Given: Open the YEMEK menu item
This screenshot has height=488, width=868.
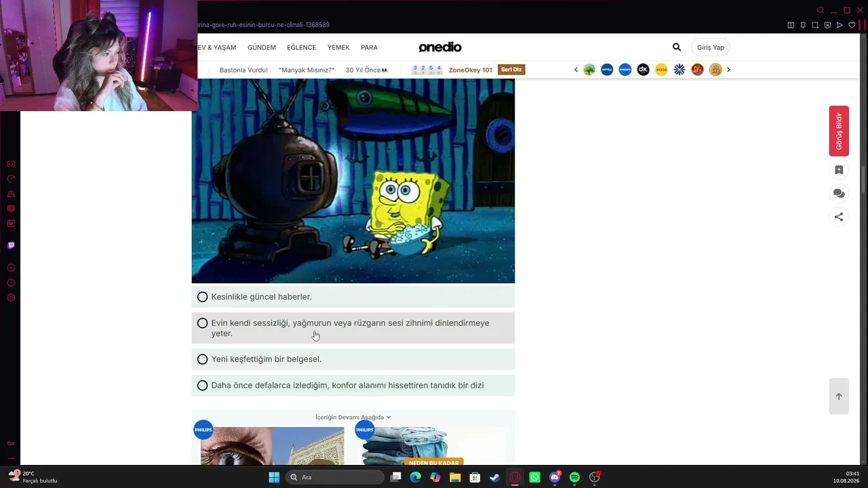Looking at the screenshot, I should click(338, 47).
